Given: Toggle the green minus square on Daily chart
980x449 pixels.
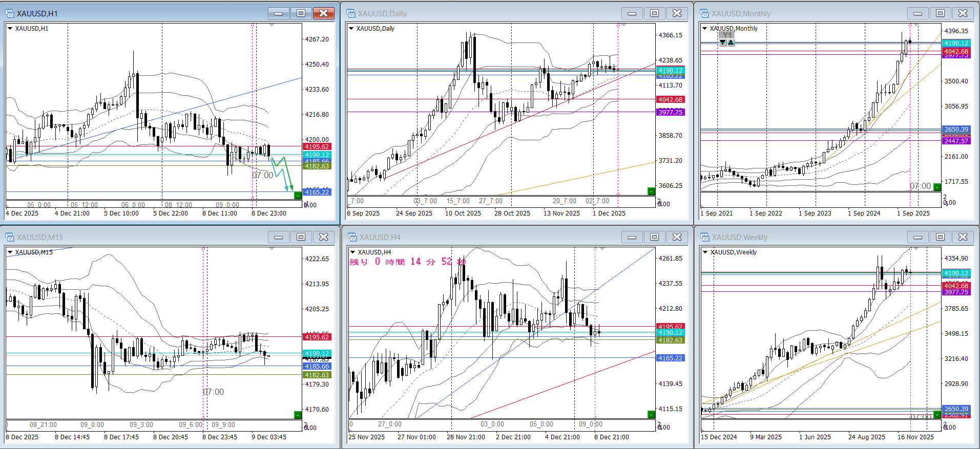Looking at the screenshot, I should click(x=651, y=191).
